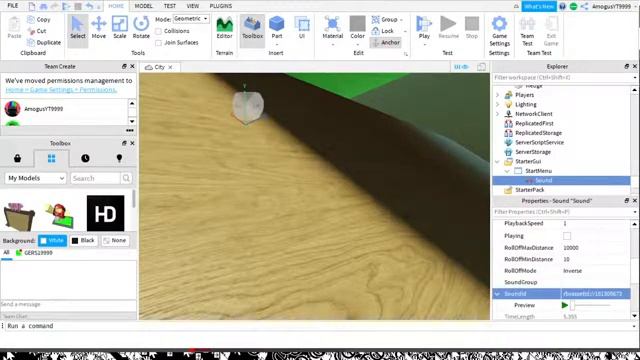Choose the Scale tool
The width and height of the screenshot is (640, 360).
(120, 28)
